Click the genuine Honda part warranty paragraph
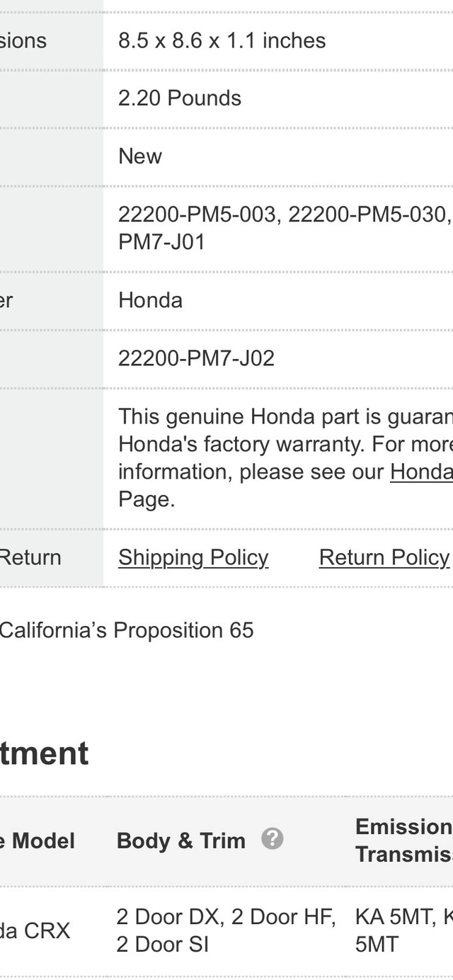Viewport: 453px width, 980px height. pos(285,457)
